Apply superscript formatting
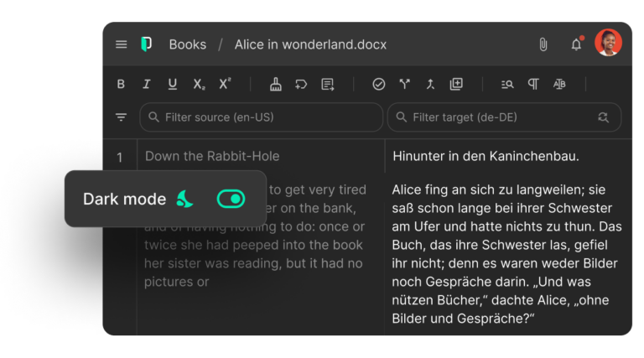The image size is (644, 358). click(224, 84)
